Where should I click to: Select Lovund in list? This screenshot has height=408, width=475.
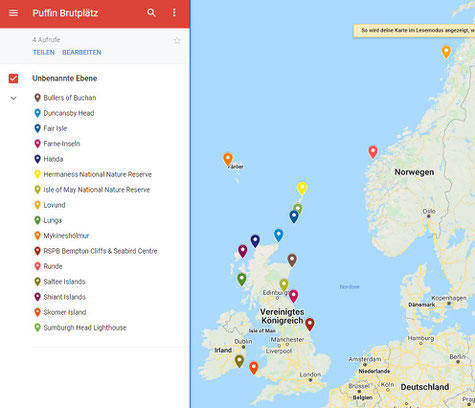pos(50,205)
